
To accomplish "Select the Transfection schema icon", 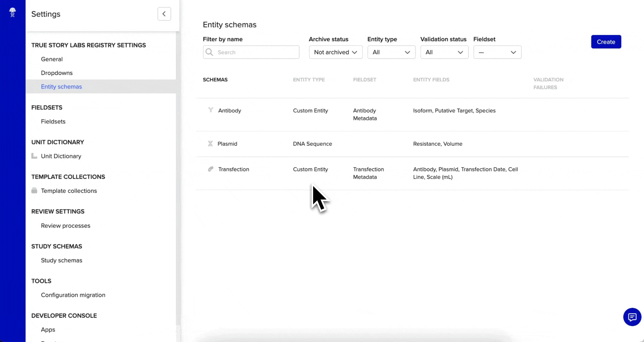I will tap(210, 169).
